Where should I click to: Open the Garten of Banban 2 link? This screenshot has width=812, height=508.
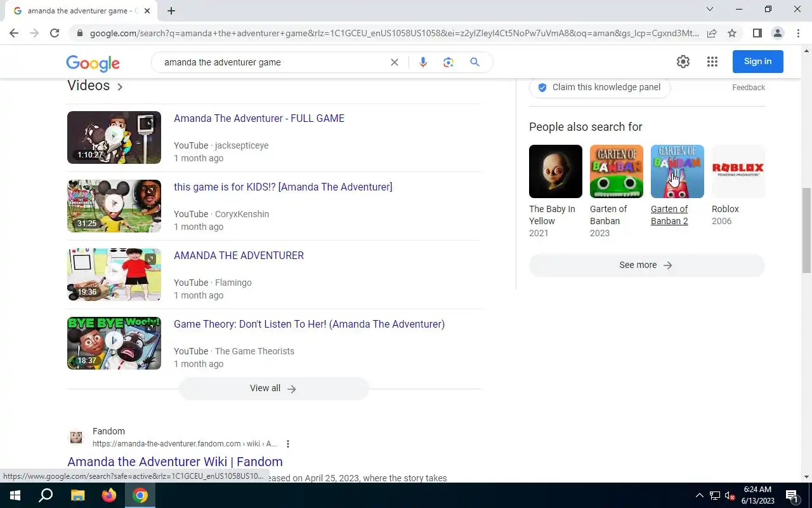click(x=669, y=215)
